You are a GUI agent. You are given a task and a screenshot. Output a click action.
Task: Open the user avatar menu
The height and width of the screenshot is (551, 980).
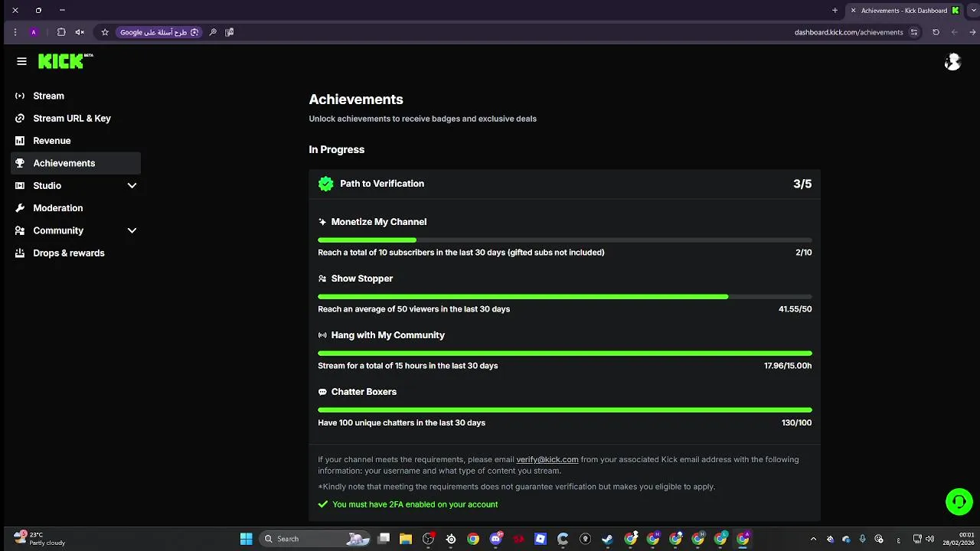952,63
